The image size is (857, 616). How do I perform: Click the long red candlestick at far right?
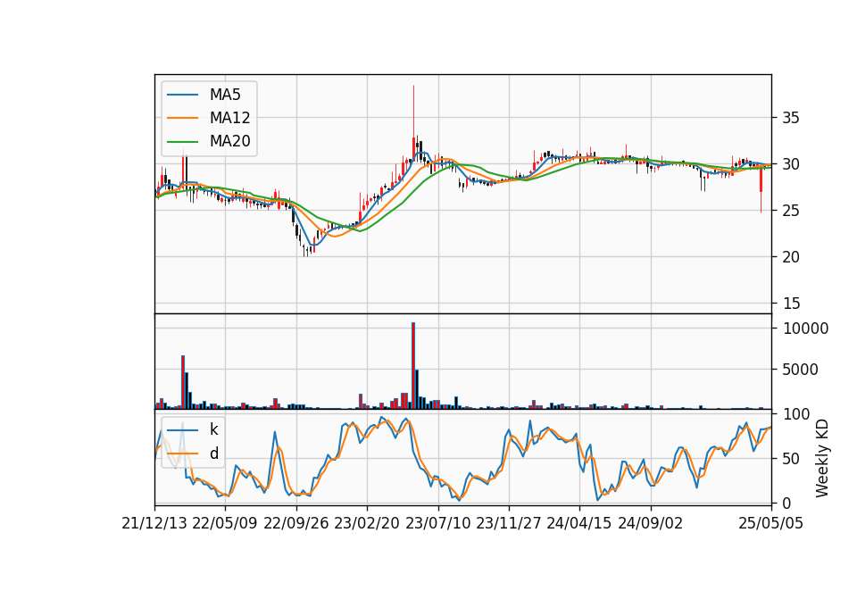coord(761,185)
